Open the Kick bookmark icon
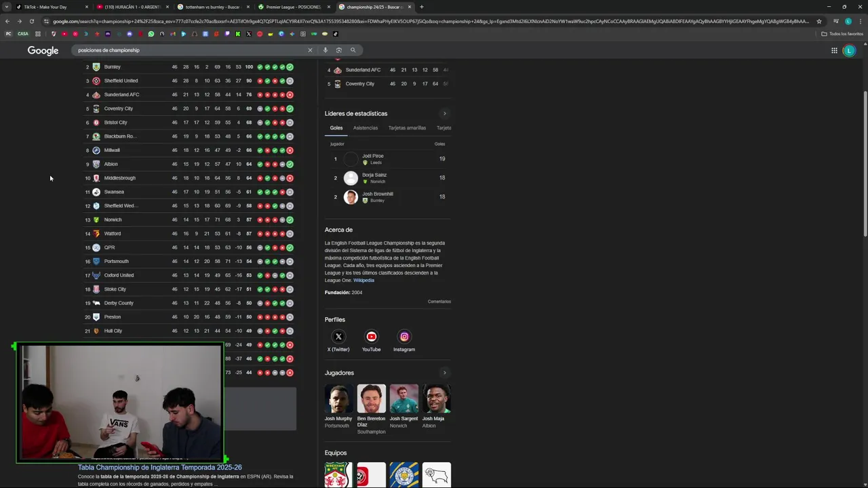This screenshot has height=488, width=868. tap(238, 34)
